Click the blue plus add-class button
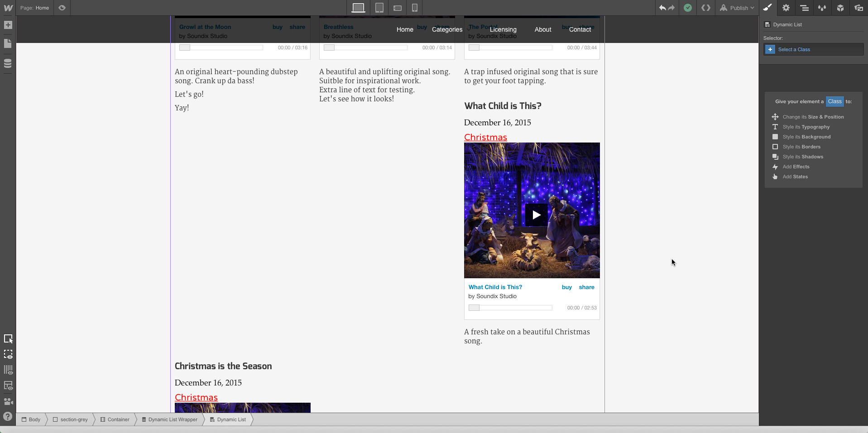This screenshot has width=868, height=433. coord(770,49)
